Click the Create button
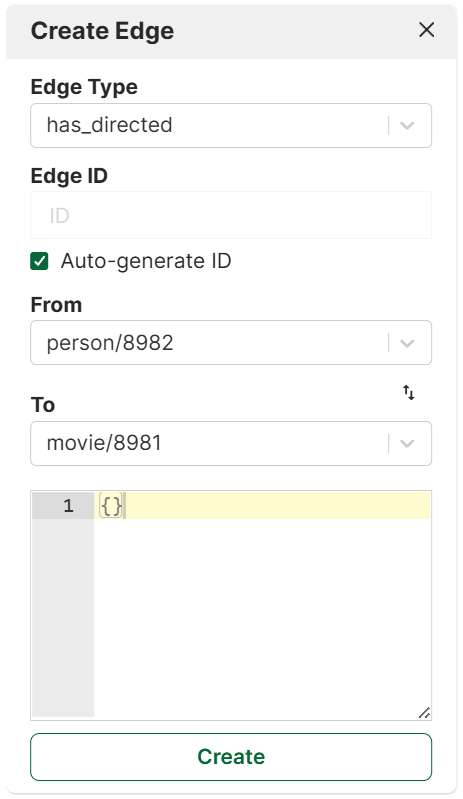The image size is (463, 799). [231, 757]
